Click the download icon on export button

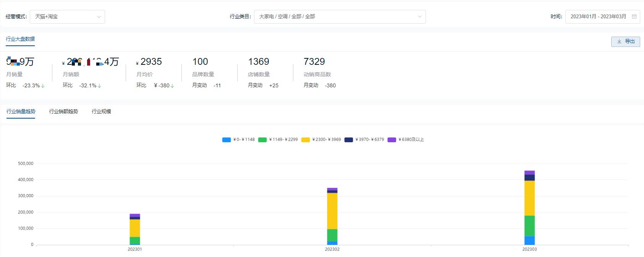pyautogui.click(x=619, y=42)
